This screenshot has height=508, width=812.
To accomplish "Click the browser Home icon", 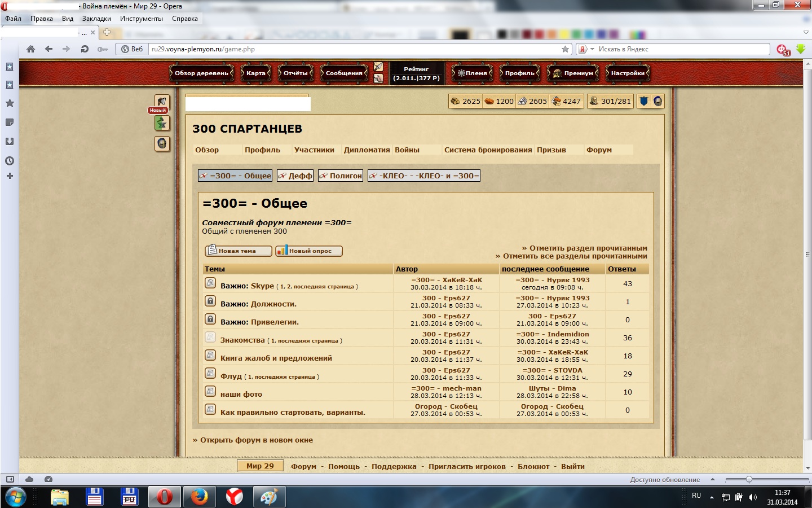I will tap(31, 49).
